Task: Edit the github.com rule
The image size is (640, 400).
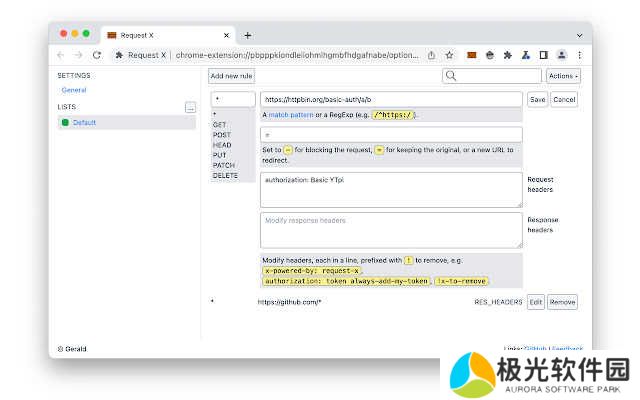Action: click(536, 301)
